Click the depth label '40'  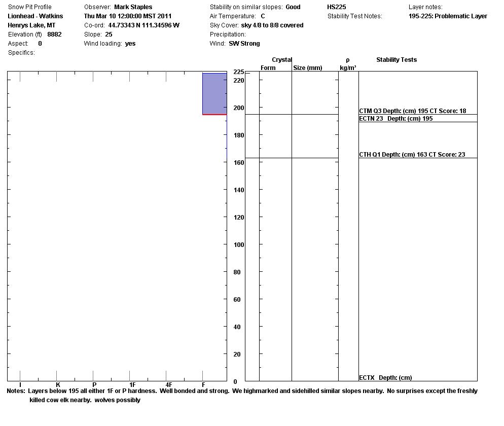pyautogui.click(x=237, y=327)
